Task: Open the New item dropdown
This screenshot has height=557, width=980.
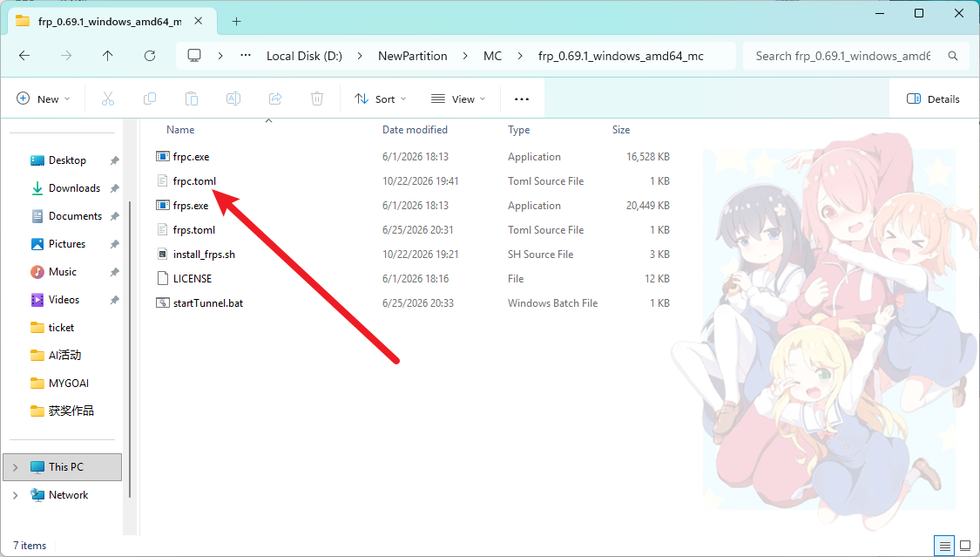Action: (x=44, y=98)
